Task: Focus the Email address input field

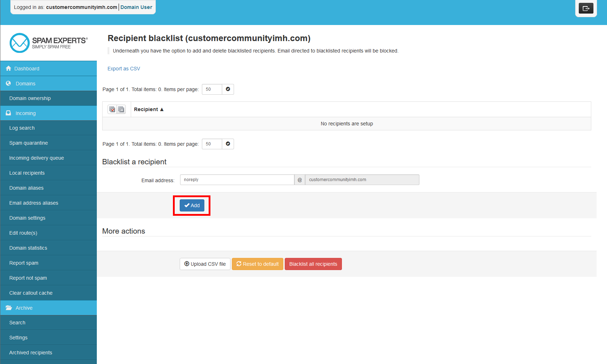Action: [x=237, y=180]
